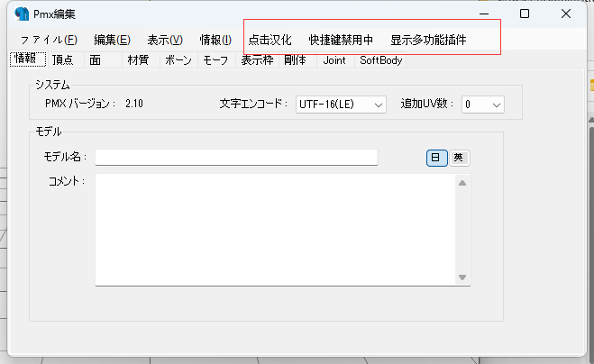Close the Pmx編集 window
594x364 pixels.
566,14
